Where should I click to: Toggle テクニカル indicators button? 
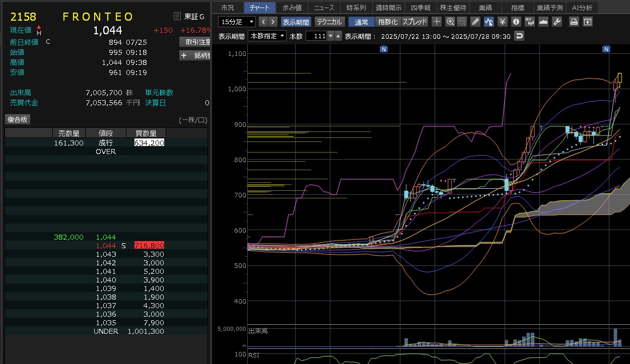(x=330, y=22)
